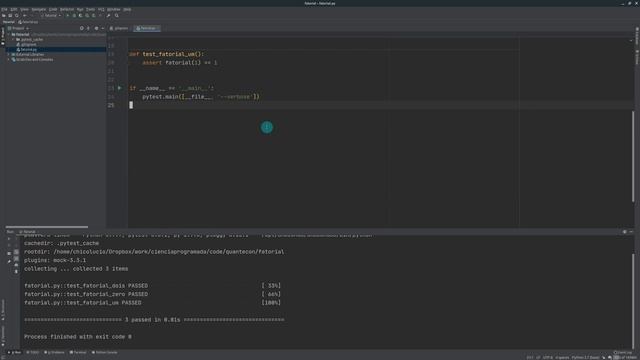Viewport: 640px width, 360px height.
Task: Click the green run gutter arrow at line 23
Action: pyautogui.click(x=120, y=88)
